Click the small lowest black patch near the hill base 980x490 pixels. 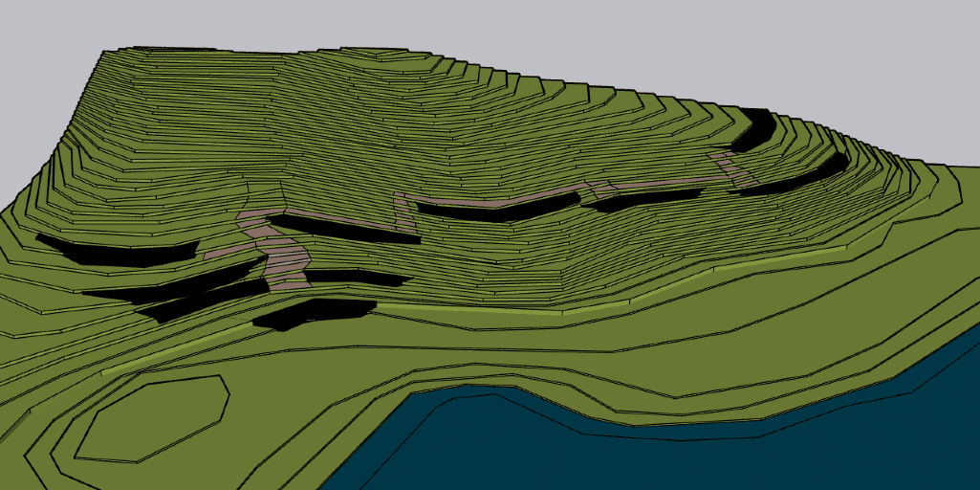click(311, 313)
